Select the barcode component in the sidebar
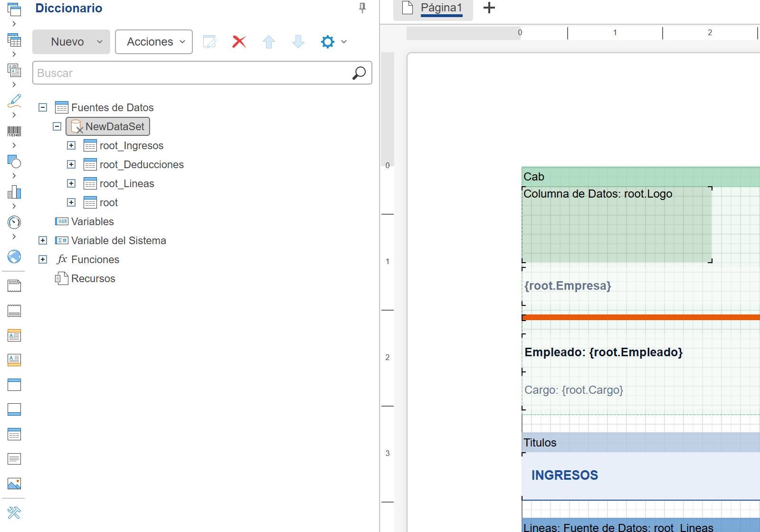Image resolution: width=760 pixels, height=532 pixels. click(x=14, y=131)
